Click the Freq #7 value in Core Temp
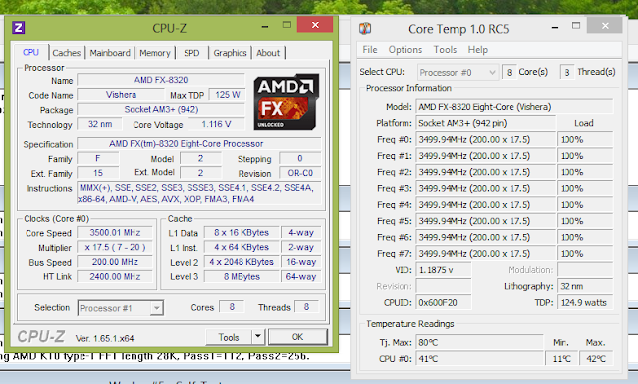Image resolution: width=638 pixels, height=384 pixels. tap(486, 253)
